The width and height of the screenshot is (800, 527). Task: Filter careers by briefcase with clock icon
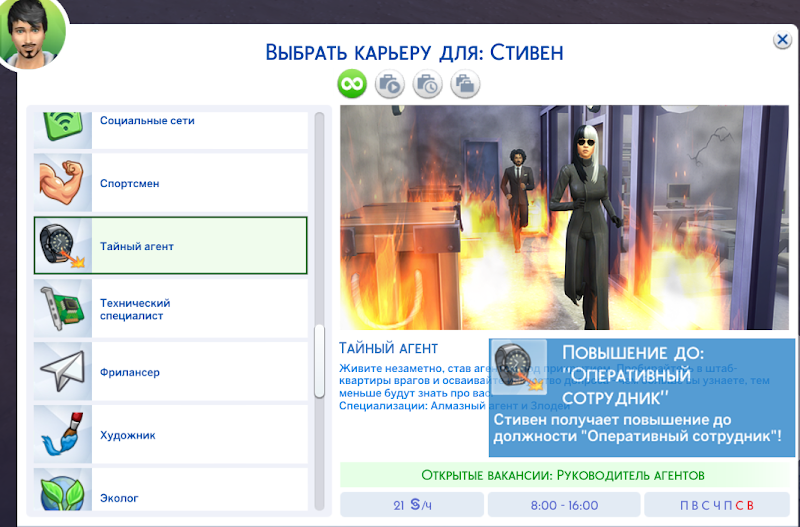pyautogui.click(x=428, y=84)
